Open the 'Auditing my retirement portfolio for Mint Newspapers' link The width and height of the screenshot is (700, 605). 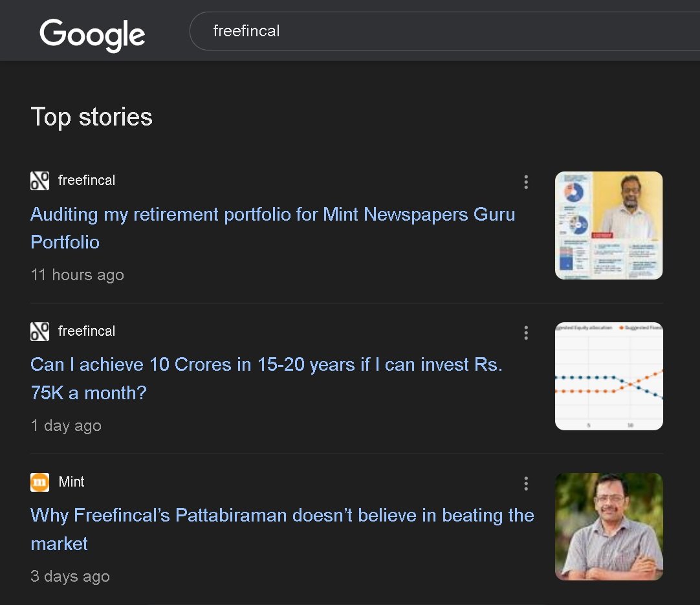click(273, 228)
